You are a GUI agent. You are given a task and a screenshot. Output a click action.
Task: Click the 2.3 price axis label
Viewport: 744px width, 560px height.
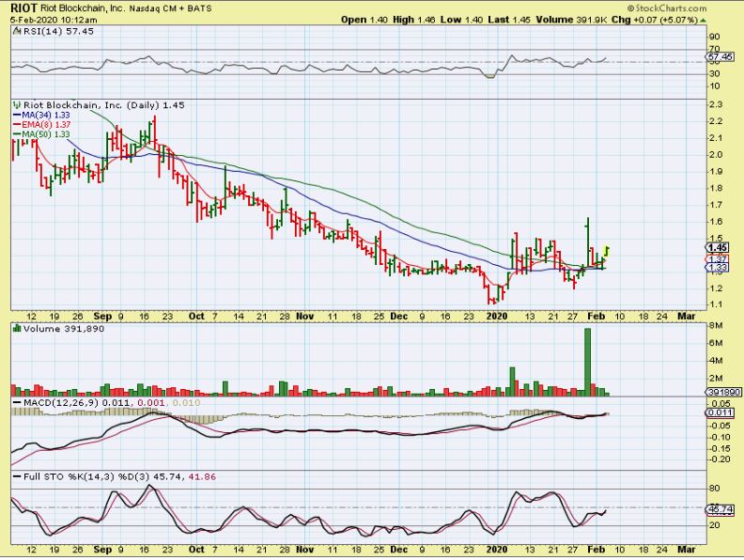[x=716, y=104]
